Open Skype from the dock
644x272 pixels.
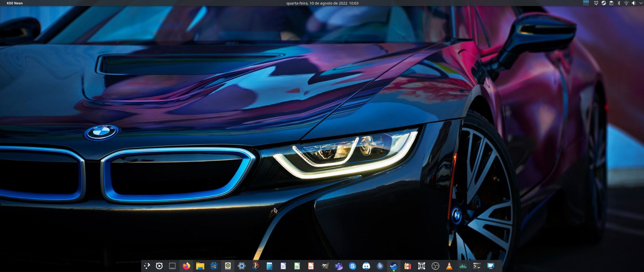[353, 266]
